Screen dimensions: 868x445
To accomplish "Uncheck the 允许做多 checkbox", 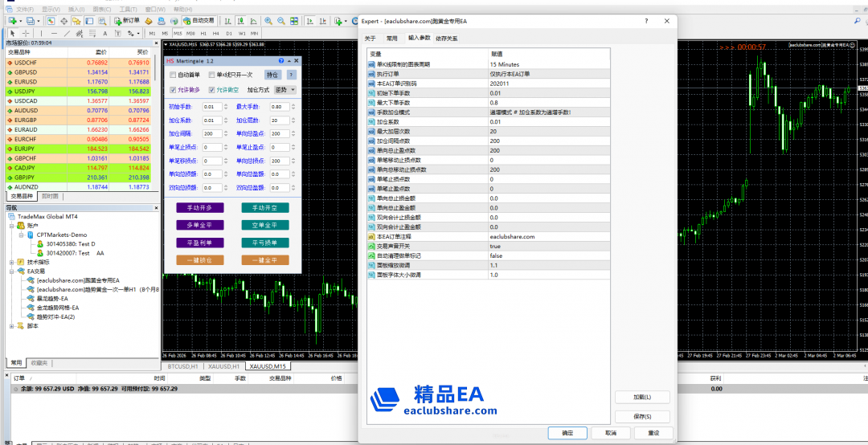I will tap(172, 90).
